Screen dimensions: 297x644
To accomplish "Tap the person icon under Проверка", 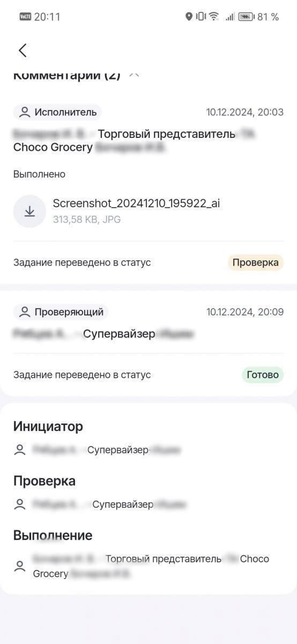I will click(x=20, y=504).
